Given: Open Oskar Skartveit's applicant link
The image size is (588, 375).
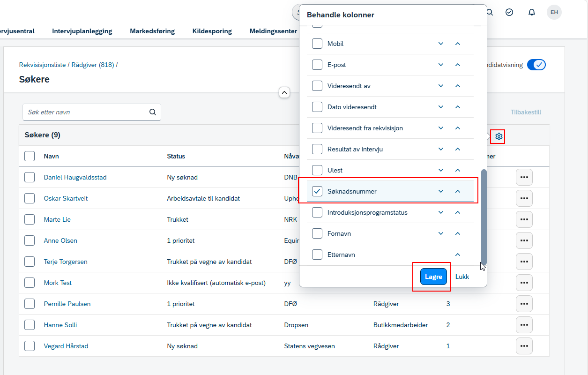Looking at the screenshot, I should click(x=66, y=198).
